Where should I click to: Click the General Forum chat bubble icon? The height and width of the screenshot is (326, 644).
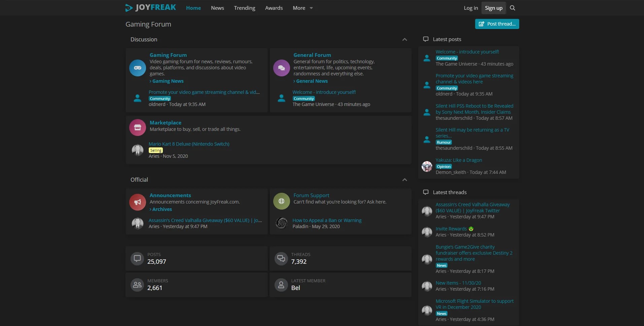point(282,68)
